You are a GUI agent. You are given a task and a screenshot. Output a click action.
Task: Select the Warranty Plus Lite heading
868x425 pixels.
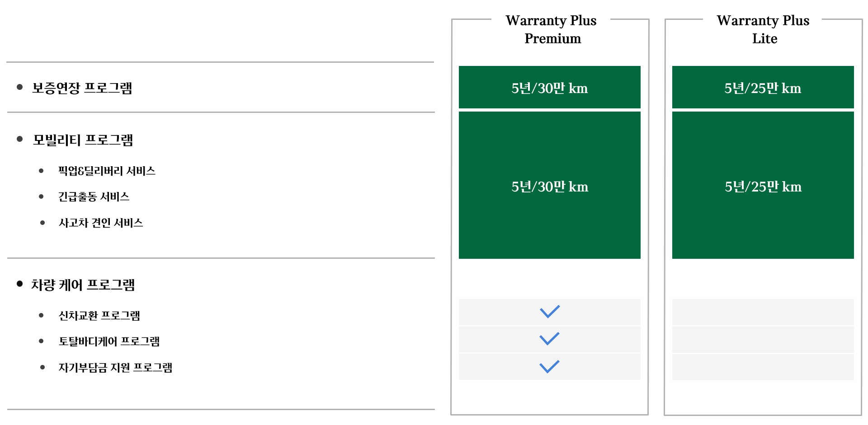click(764, 29)
